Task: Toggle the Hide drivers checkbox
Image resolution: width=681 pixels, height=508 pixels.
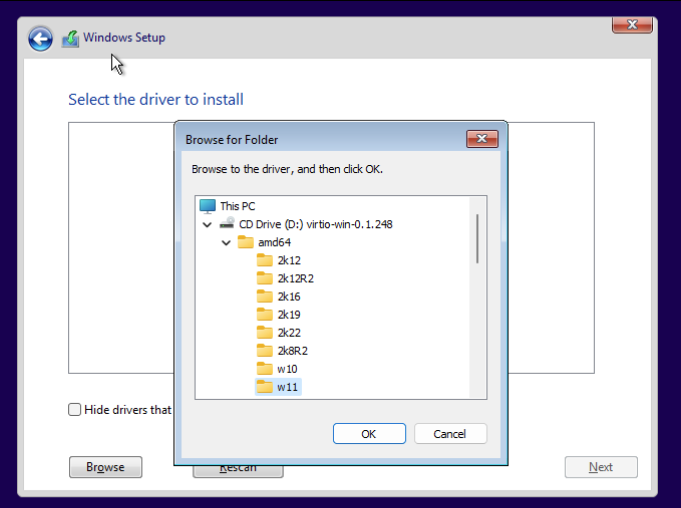Action: [x=75, y=409]
